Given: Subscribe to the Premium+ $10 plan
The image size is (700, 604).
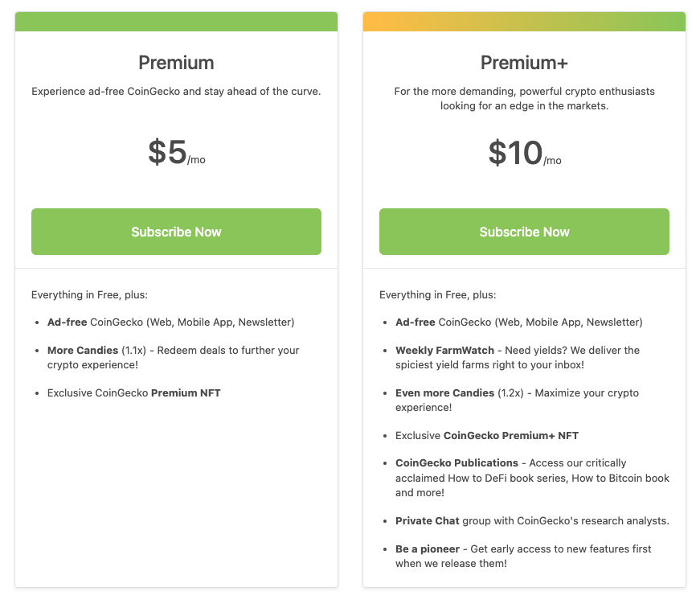Looking at the screenshot, I should [524, 232].
